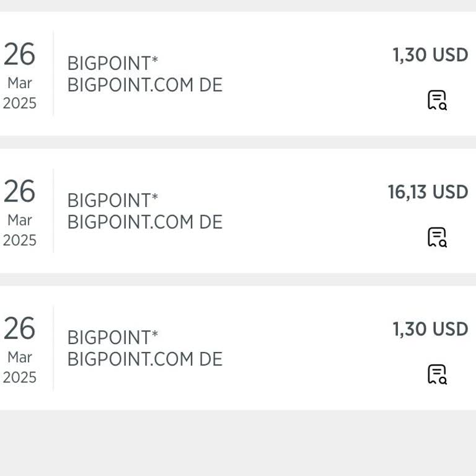The height and width of the screenshot is (476, 476).
Task: Open the middle BIGPOINT* transaction title
Action: coord(113,200)
